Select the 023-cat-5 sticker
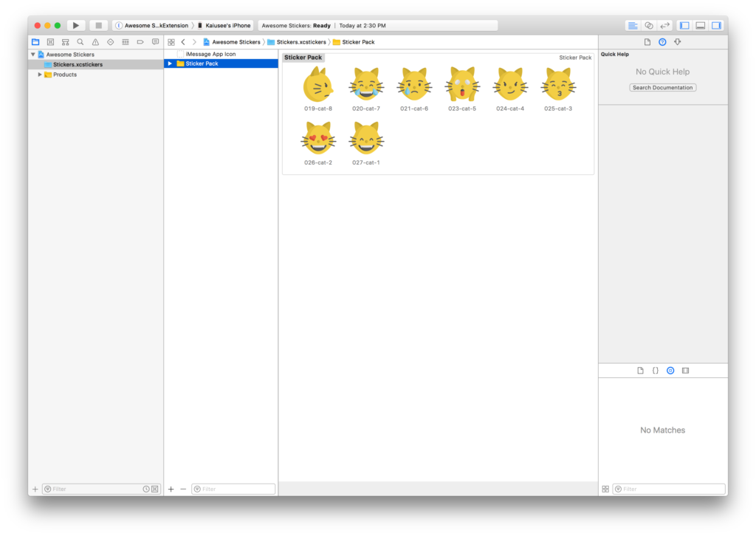The width and height of the screenshot is (756, 536). click(462, 89)
